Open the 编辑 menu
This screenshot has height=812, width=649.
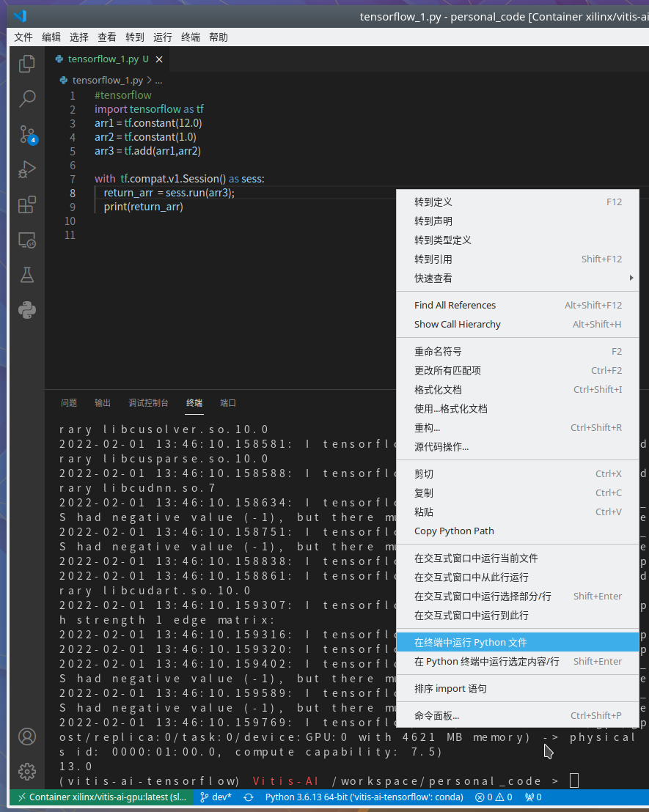click(x=51, y=37)
